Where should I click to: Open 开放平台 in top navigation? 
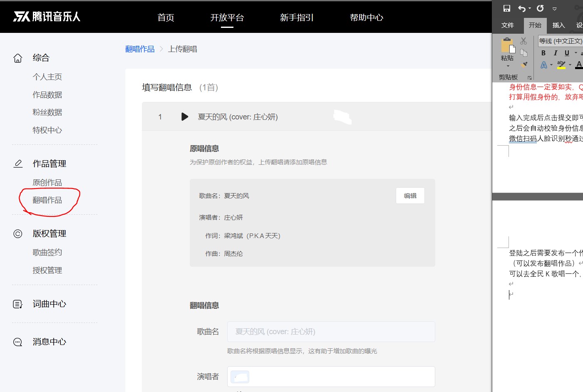227,17
